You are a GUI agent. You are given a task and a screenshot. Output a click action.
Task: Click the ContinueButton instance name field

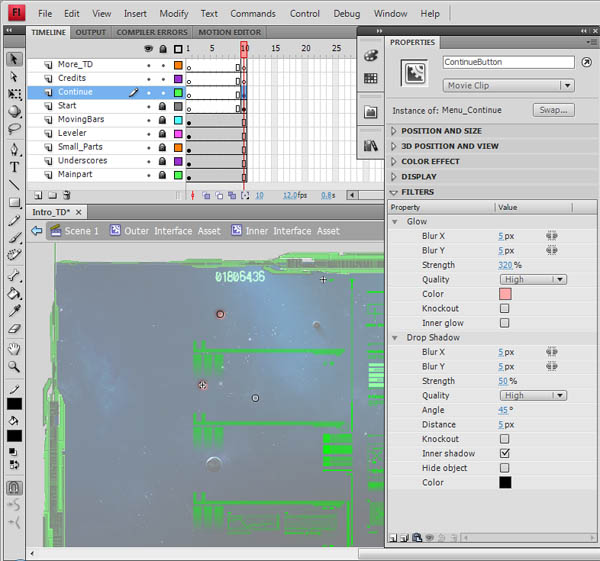(508, 62)
